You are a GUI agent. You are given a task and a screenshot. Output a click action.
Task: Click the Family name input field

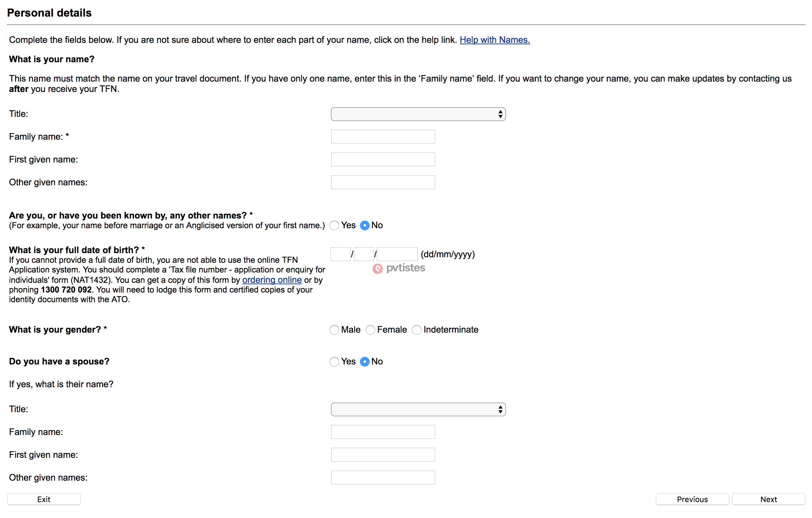click(384, 137)
